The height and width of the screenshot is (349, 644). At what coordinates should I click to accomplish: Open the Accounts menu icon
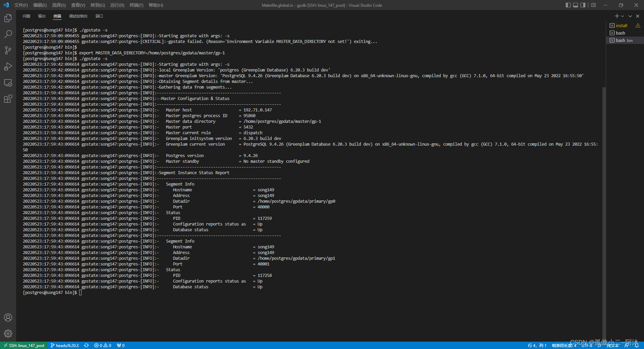tap(8, 317)
